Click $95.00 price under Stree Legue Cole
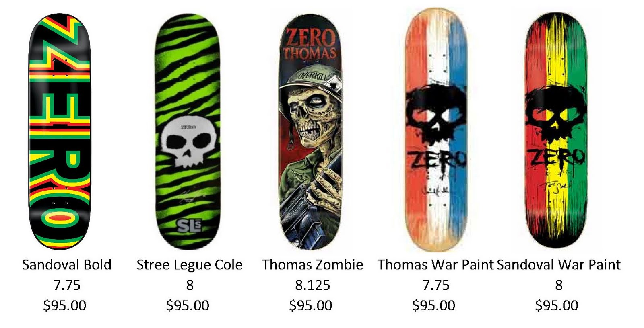Viewport: 644px width, 328px height. click(x=188, y=305)
